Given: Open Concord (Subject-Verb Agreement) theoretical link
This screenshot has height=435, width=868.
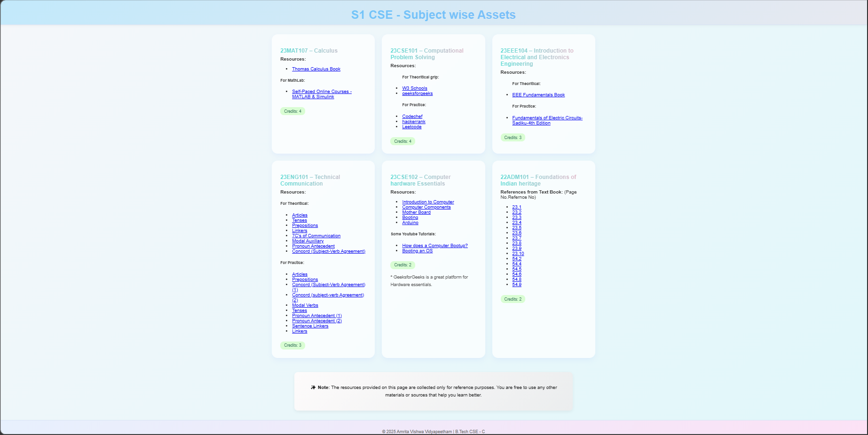Looking at the screenshot, I should pyautogui.click(x=328, y=251).
